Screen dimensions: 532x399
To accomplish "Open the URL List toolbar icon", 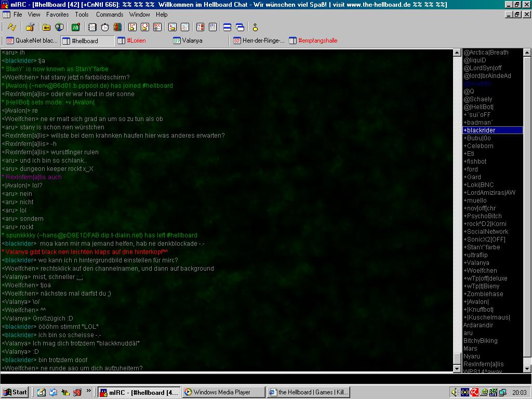I will pos(212,27).
